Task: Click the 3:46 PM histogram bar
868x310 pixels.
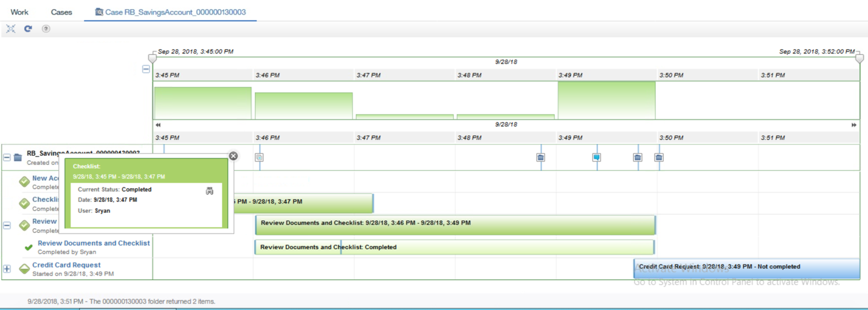Action: pos(304,106)
